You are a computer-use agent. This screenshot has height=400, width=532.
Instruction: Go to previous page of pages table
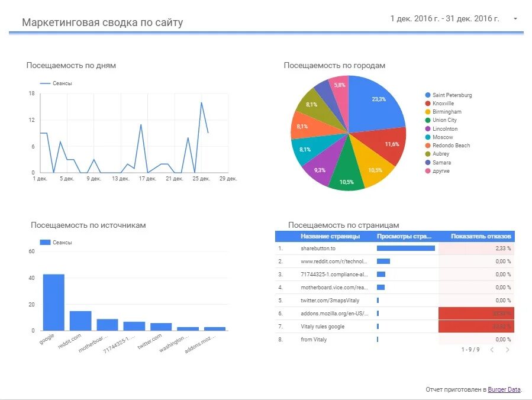[492, 350]
